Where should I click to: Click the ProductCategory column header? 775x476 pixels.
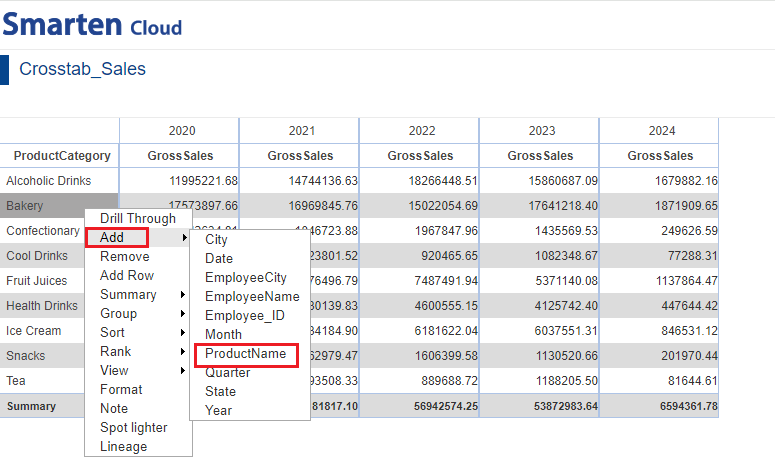pos(62,156)
